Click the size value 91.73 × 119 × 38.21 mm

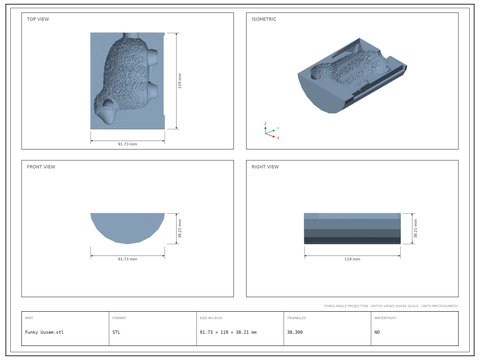pyautogui.click(x=228, y=332)
